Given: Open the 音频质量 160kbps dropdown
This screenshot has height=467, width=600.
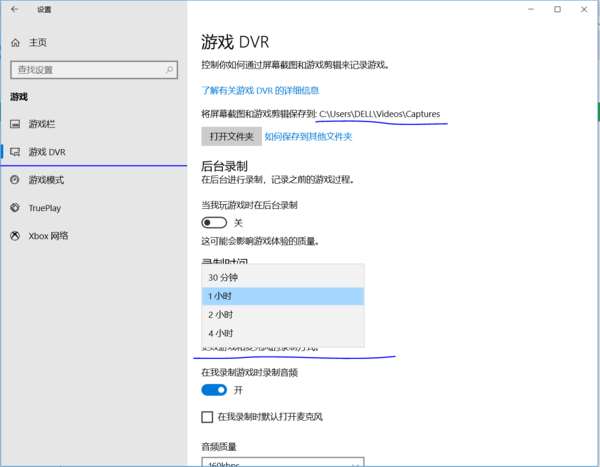Looking at the screenshot, I should coord(283,462).
